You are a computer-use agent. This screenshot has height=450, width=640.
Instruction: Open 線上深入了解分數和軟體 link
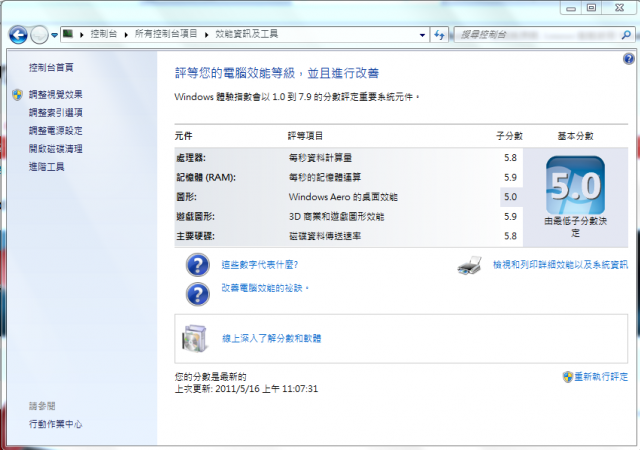[271, 338]
